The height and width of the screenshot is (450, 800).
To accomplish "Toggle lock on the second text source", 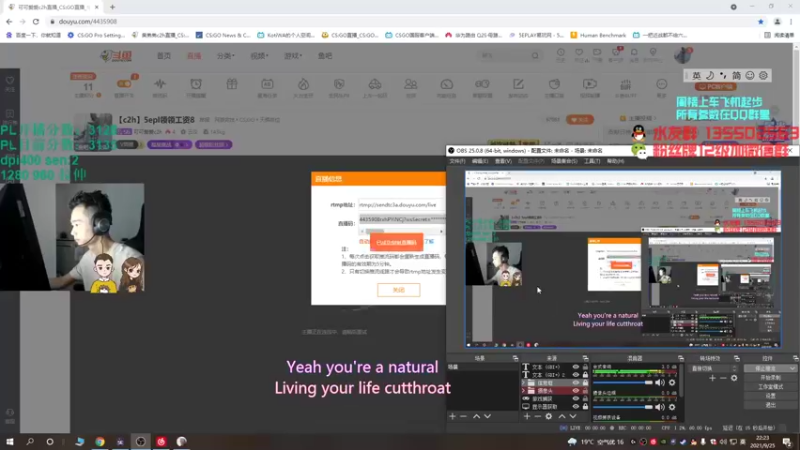I will click(585, 375).
